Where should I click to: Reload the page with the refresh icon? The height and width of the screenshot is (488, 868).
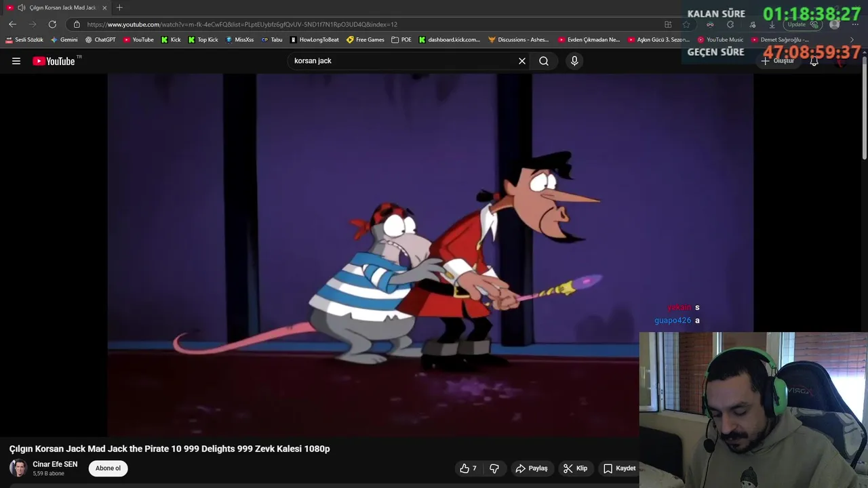tap(52, 24)
